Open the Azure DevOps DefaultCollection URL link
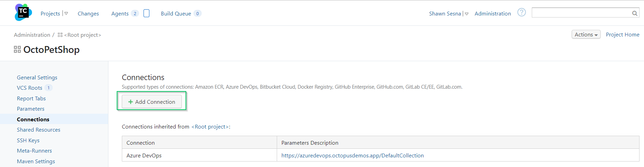The image size is (644, 167). pos(352,156)
